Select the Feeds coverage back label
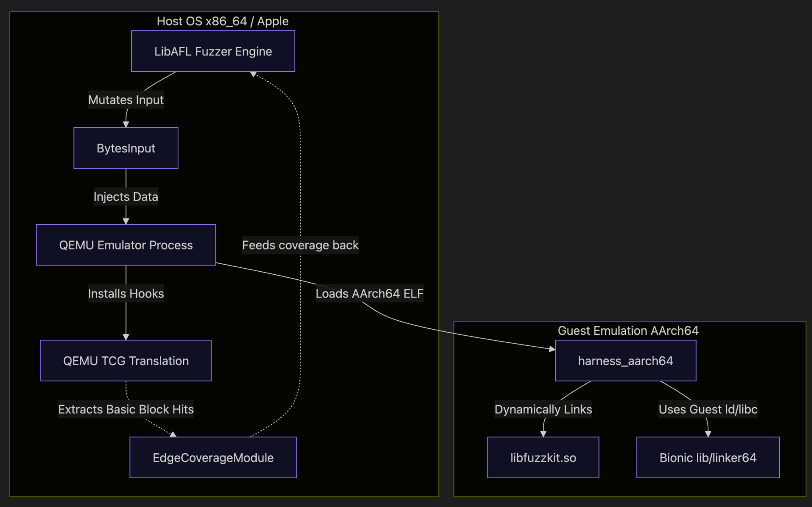 300,245
